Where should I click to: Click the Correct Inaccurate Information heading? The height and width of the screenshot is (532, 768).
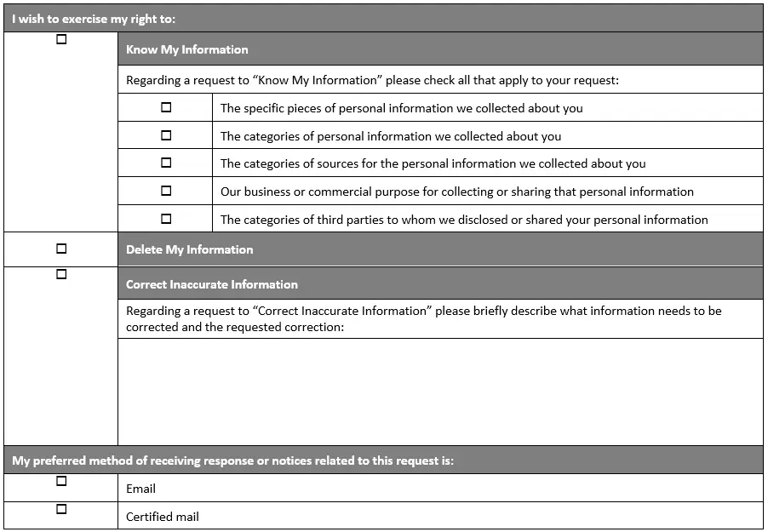click(212, 284)
